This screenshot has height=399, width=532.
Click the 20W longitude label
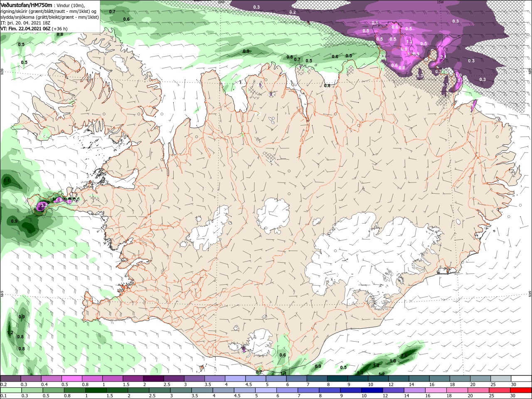click(221, 2)
